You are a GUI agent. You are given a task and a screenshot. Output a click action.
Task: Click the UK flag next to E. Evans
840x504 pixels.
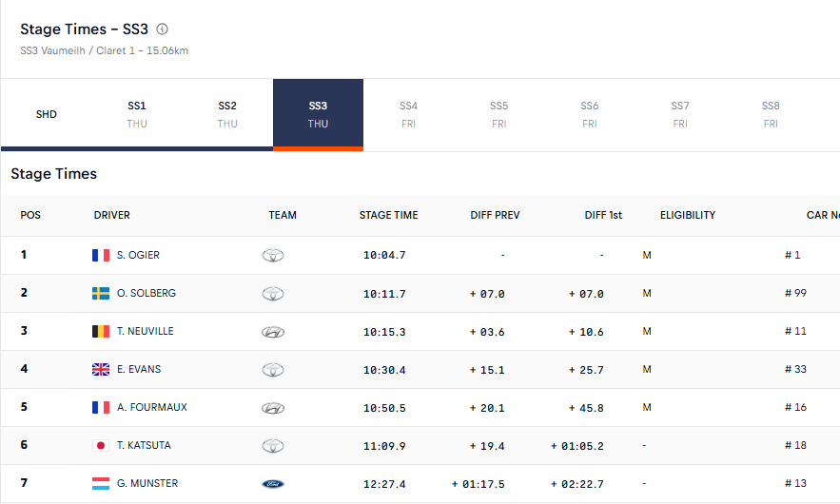(x=101, y=369)
